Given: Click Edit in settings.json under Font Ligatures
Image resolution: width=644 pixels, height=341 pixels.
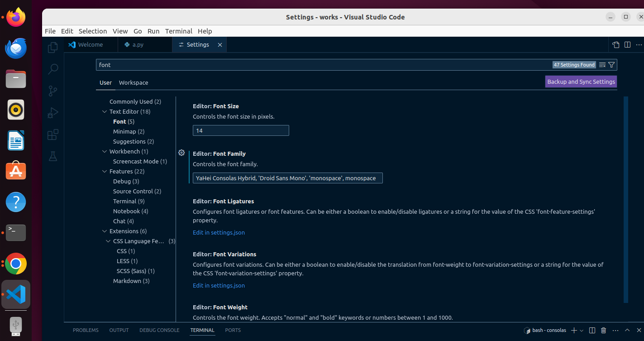Looking at the screenshot, I should [x=219, y=232].
